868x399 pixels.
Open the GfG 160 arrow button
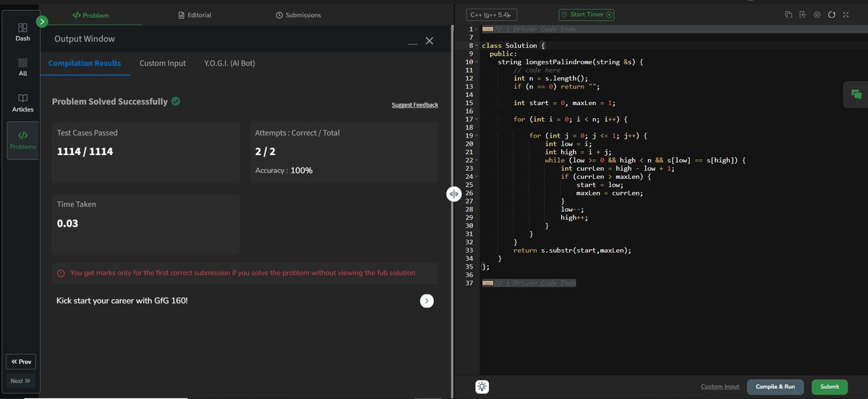tap(427, 301)
